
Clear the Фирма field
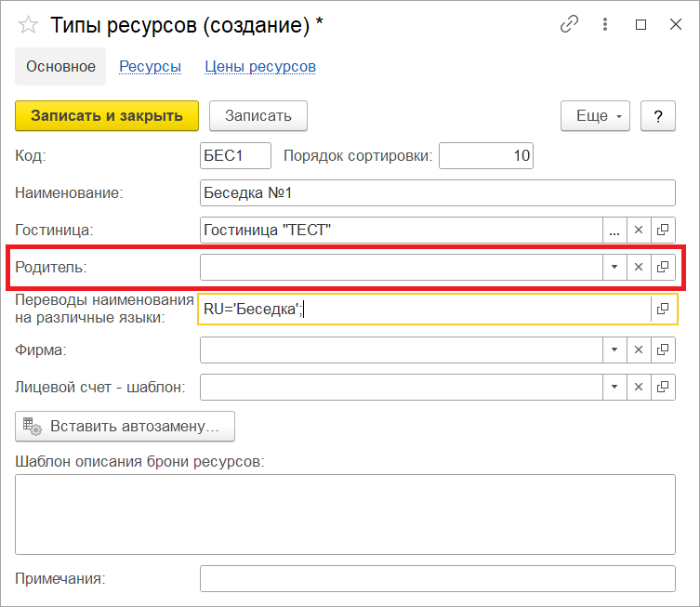click(x=639, y=350)
